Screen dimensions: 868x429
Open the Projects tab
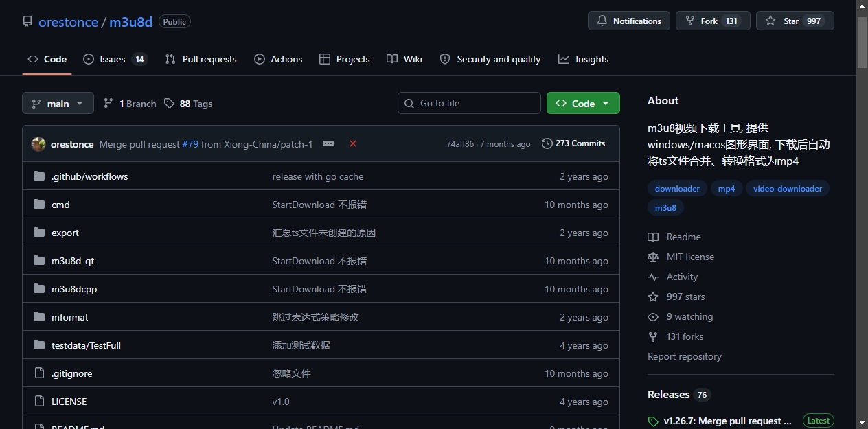pos(345,59)
